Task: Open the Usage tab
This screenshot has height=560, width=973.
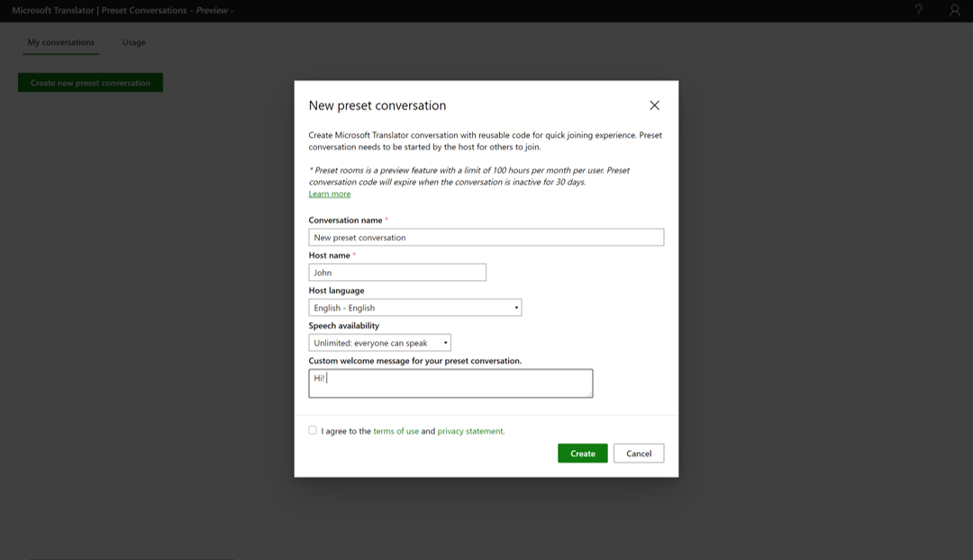Action: click(134, 42)
